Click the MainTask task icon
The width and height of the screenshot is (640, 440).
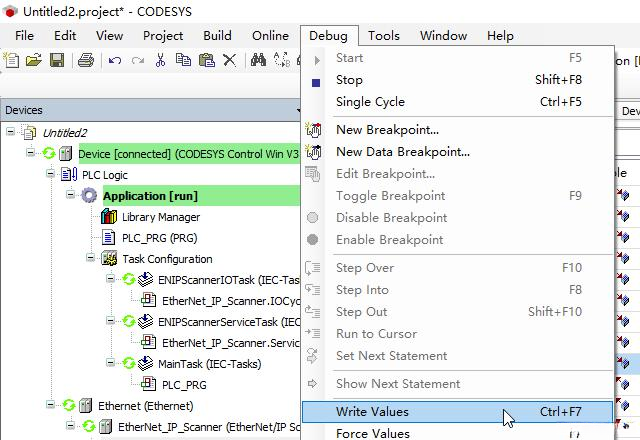pos(145,363)
